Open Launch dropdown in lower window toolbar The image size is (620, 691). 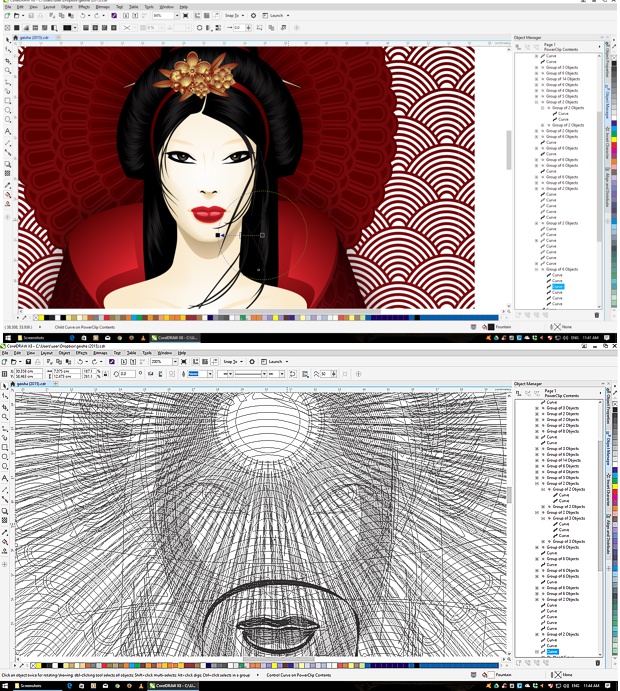click(287, 361)
